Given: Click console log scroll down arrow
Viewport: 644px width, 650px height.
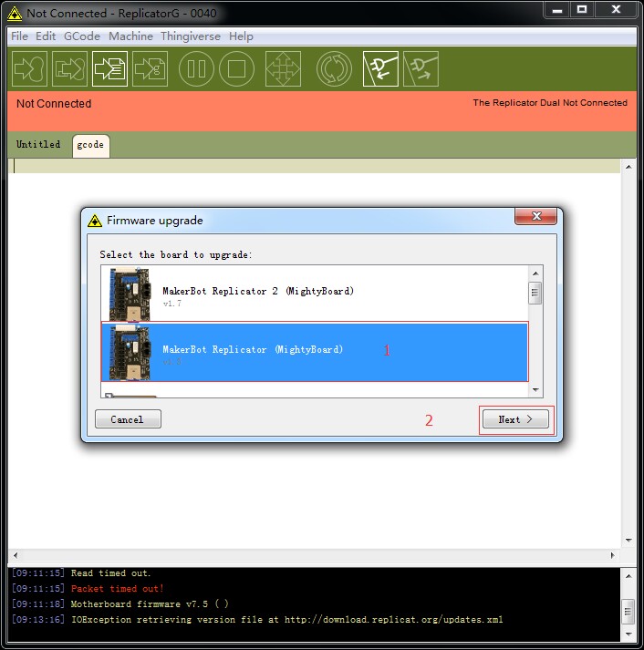Looking at the screenshot, I should coord(628,635).
